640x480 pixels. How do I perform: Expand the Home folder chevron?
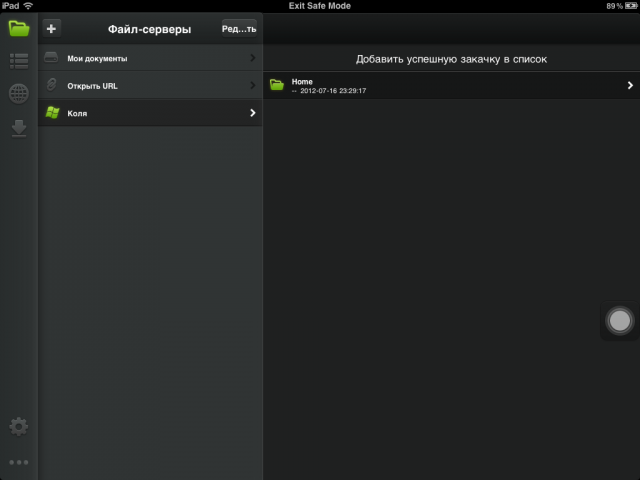[x=630, y=85]
